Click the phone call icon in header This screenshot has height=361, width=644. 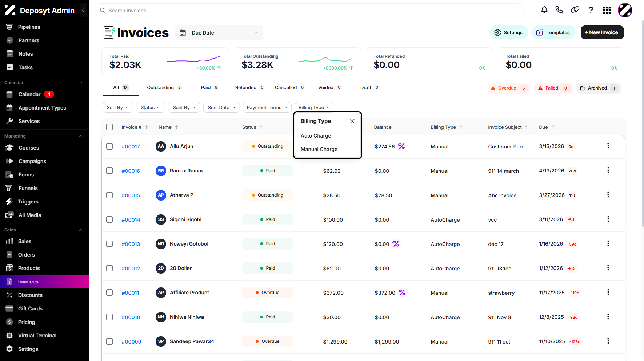click(559, 10)
